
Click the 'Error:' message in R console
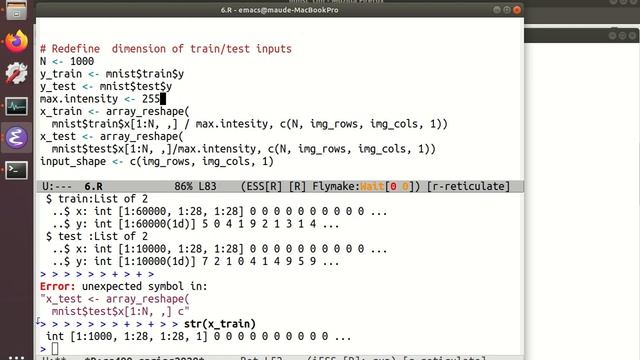(58, 287)
